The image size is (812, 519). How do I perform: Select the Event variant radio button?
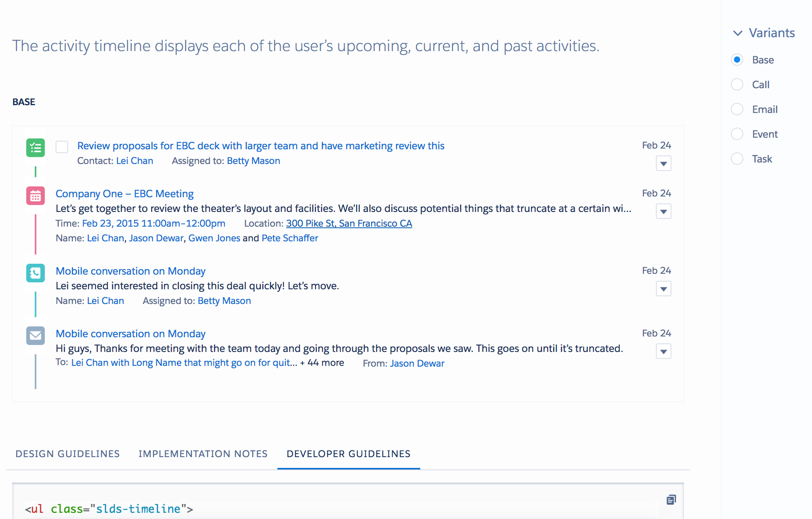pos(737,134)
